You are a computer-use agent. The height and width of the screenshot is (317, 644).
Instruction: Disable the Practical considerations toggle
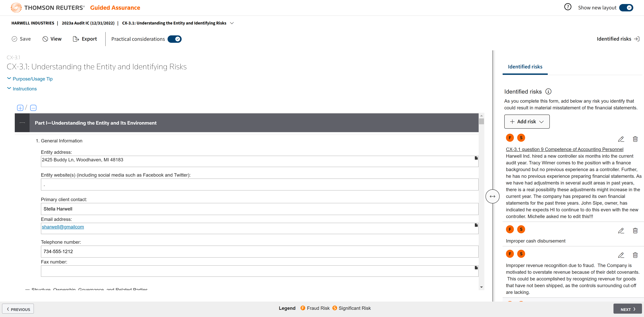[x=174, y=39]
